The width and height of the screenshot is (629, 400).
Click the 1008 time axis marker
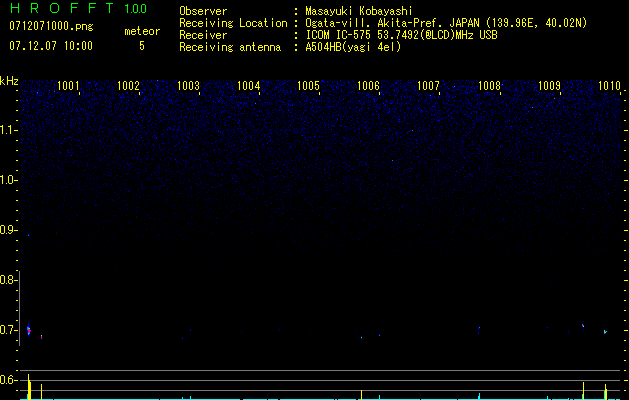489,85
